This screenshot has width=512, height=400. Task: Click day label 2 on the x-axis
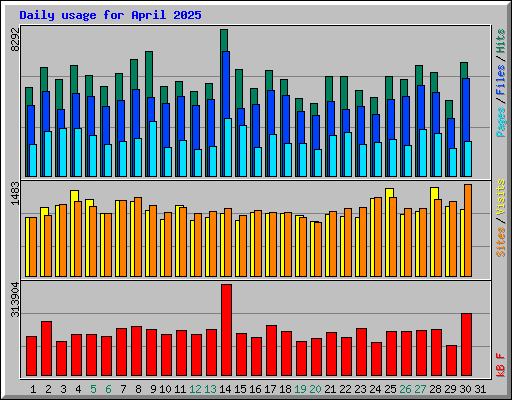[48, 389]
